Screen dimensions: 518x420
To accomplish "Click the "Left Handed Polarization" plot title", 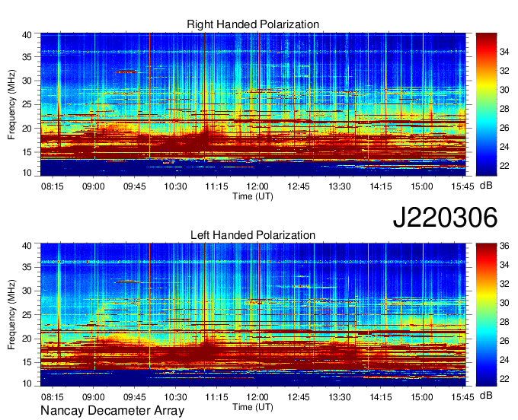I will tap(253, 235).
